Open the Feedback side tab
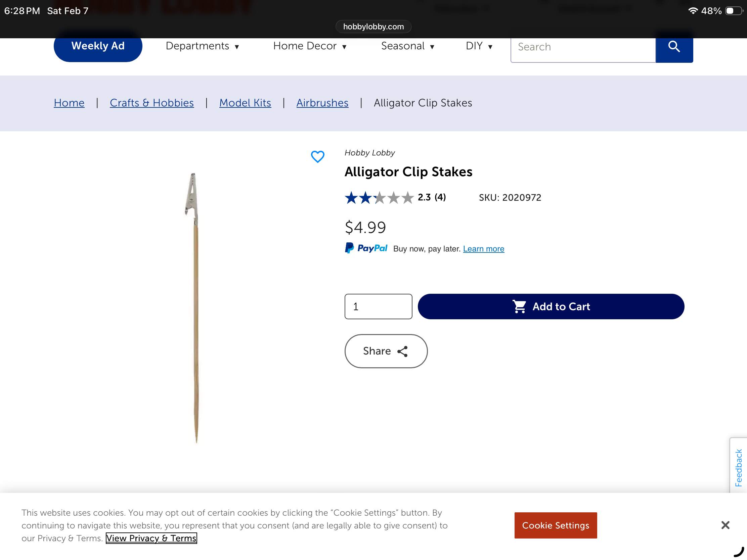This screenshot has height=560, width=747. 738,467
